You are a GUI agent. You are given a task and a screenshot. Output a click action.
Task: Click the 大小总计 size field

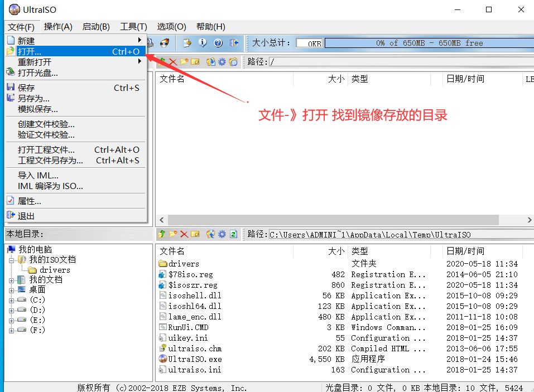[x=309, y=43]
